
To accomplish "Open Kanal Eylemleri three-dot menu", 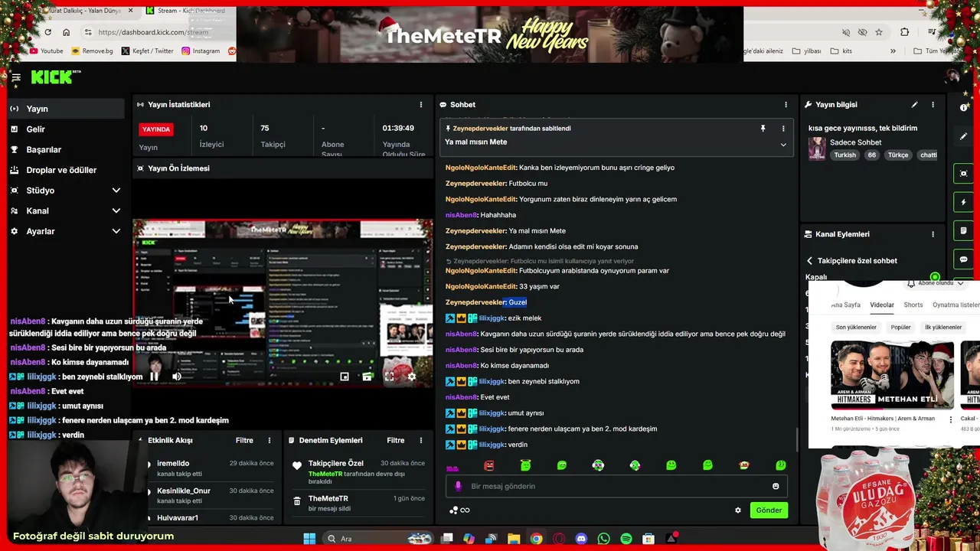I will click(933, 234).
